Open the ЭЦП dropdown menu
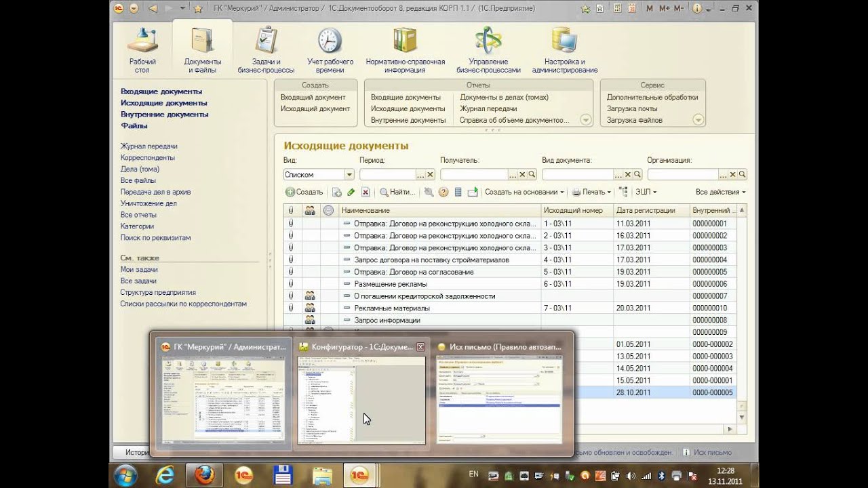Screen dimensions: 868x488 pos(646,192)
